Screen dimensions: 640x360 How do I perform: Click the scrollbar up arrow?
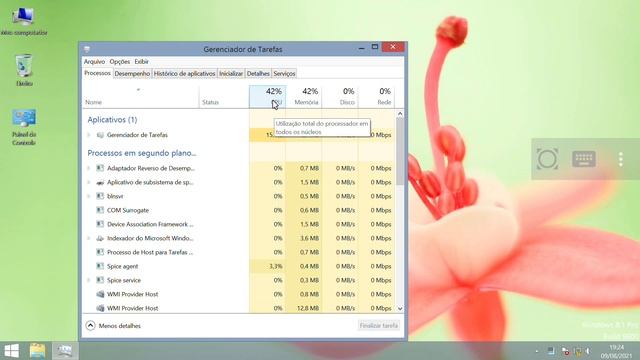click(400, 113)
